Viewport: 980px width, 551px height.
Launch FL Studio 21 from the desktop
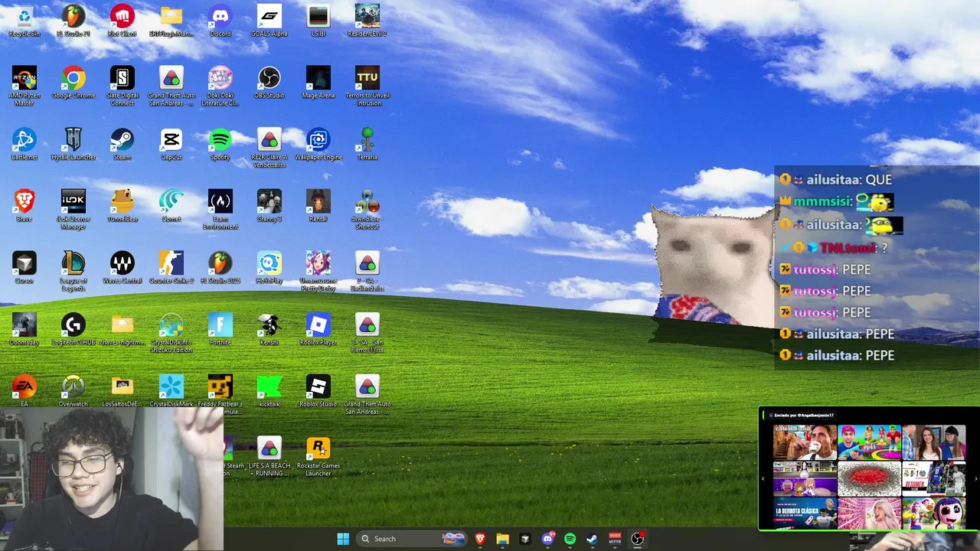click(x=73, y=21)
